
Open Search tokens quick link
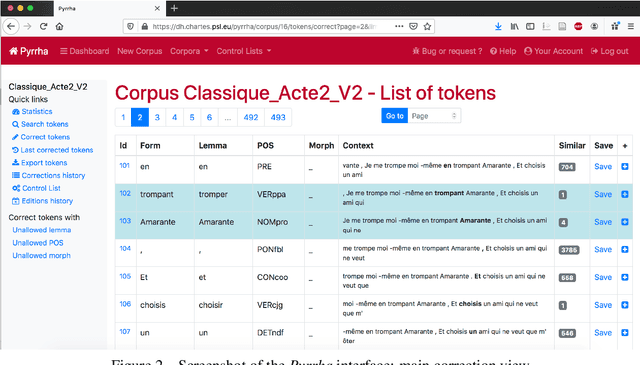(x=40, y=124)
